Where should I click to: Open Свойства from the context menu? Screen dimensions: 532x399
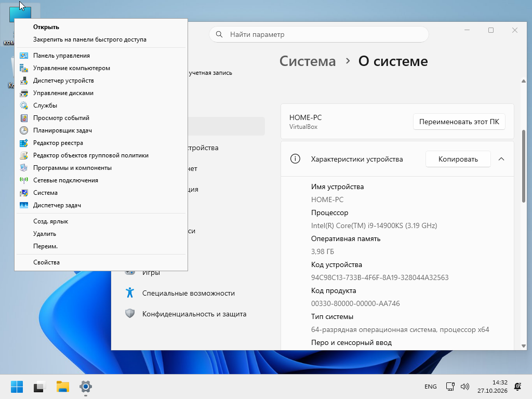click(46, 262)
